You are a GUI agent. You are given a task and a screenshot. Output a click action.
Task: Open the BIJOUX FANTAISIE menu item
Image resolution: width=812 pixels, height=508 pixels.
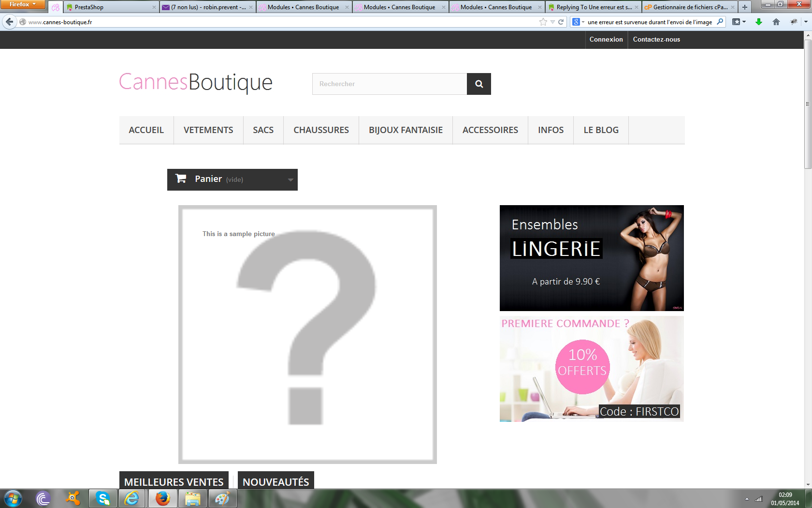click(x=406, y=130)
